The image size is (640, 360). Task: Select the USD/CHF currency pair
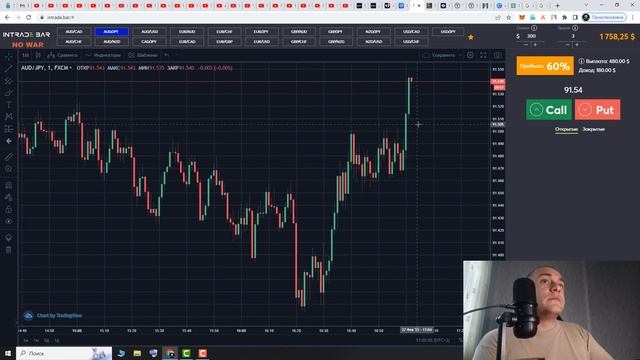(411, 42)
